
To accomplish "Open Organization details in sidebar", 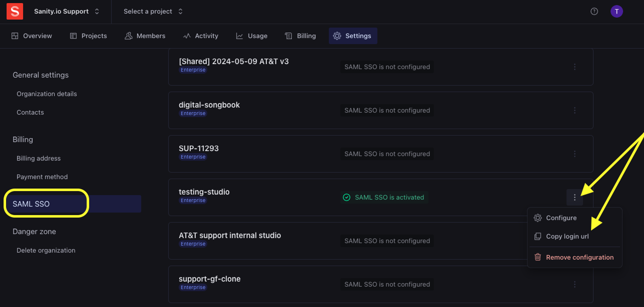I will tap(46, 94).
